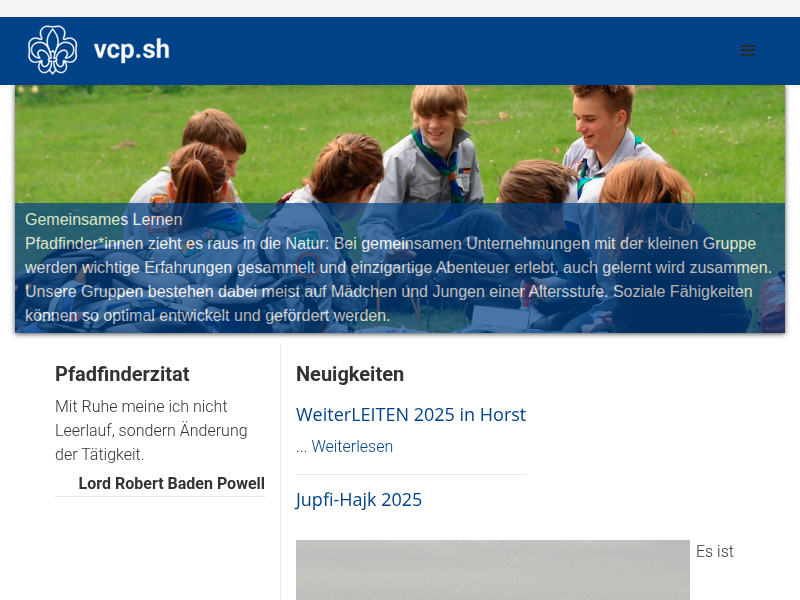Viewport: 800px width, 600px height.
Task: Click the Pfadfinderzitat heading
Action: pyautogui.click(x=122, y=374)
